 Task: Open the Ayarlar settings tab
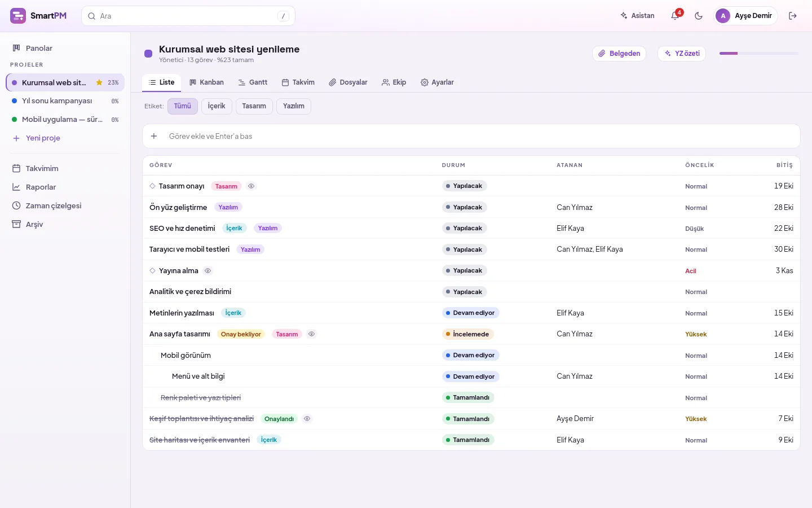click(x=437, y=82)
